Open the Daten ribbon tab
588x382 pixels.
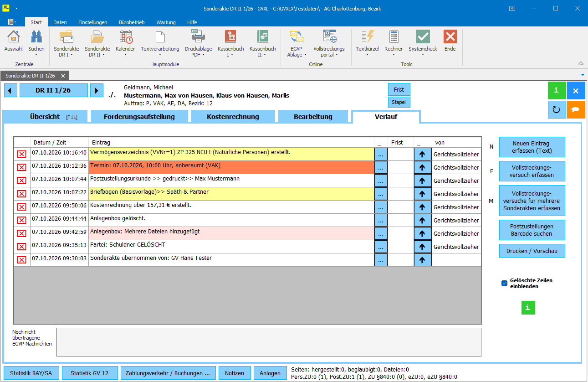pyautogui.click(x=60, y=22)
